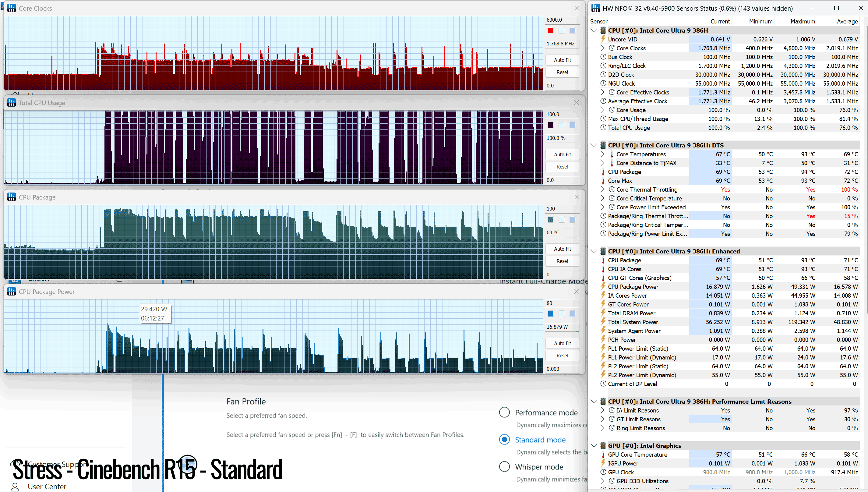Open User Center in the sidebar
Viewport: 868px width, 492px height.
(47, 487)
